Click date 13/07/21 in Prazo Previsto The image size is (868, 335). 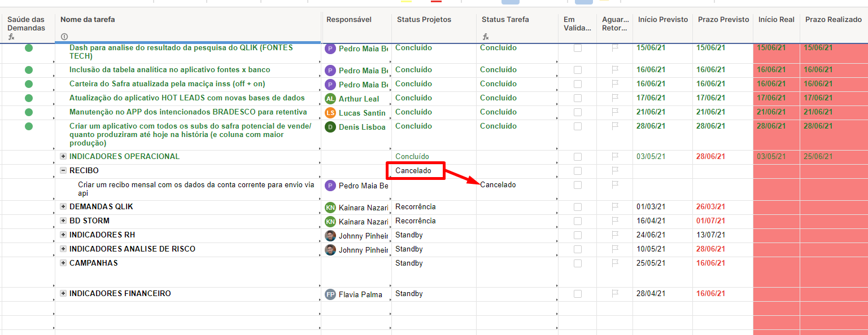(x=710, y=235)
